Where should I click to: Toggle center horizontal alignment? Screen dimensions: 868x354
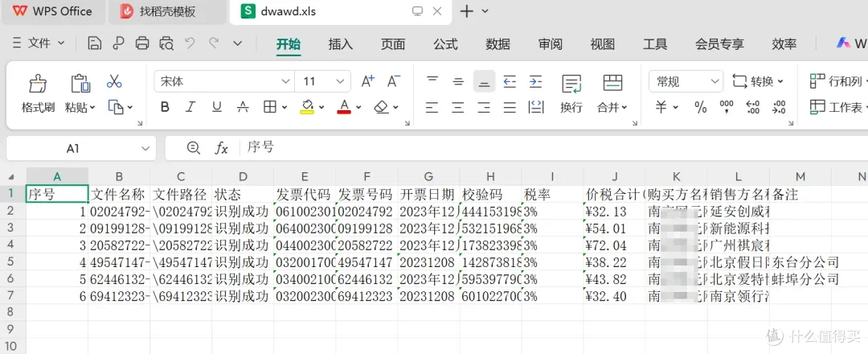tap(457, 107)
